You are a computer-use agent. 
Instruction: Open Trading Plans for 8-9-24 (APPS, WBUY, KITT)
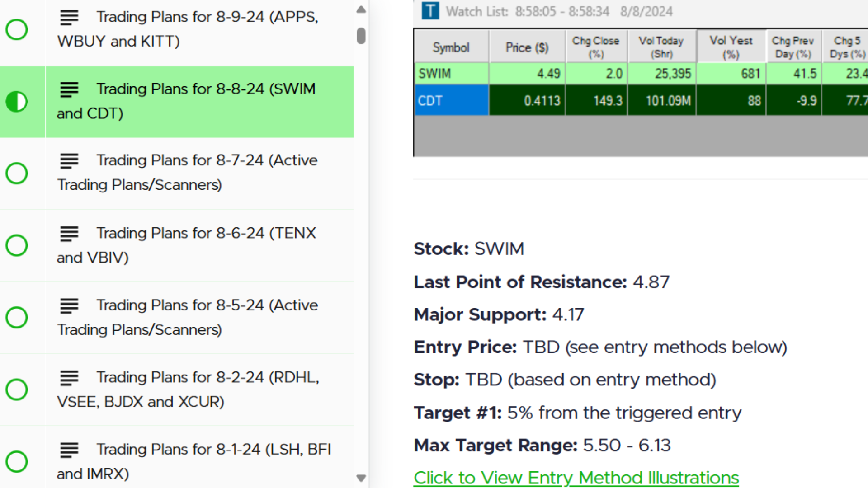[x=188, y=29]
